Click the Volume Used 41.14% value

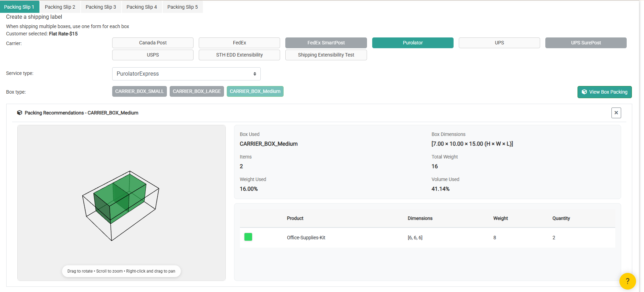pyautogui.click(x=440, y=189)
